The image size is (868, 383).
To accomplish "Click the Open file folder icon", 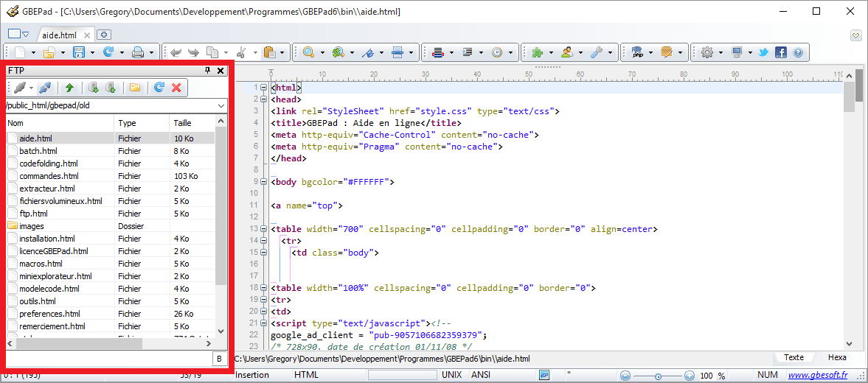I will 49,52.
